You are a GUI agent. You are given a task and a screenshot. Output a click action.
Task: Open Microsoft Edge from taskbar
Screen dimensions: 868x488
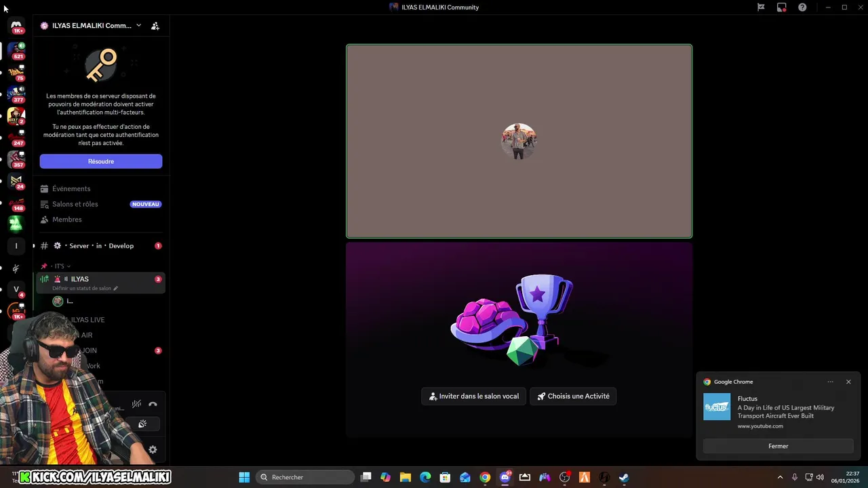pos(425,477)
